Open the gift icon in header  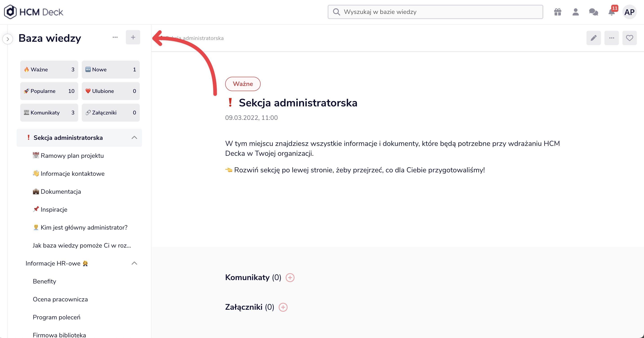click(557, 12)
